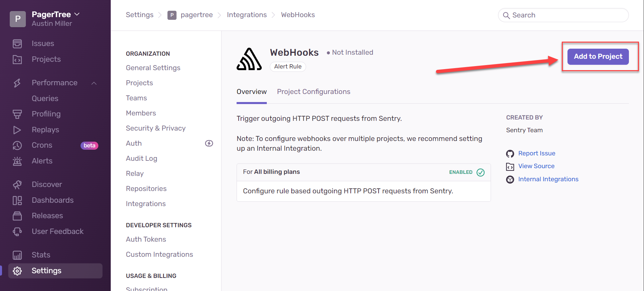Open organization Projects settings
The image size is (644, 291).
coord(139,83)
